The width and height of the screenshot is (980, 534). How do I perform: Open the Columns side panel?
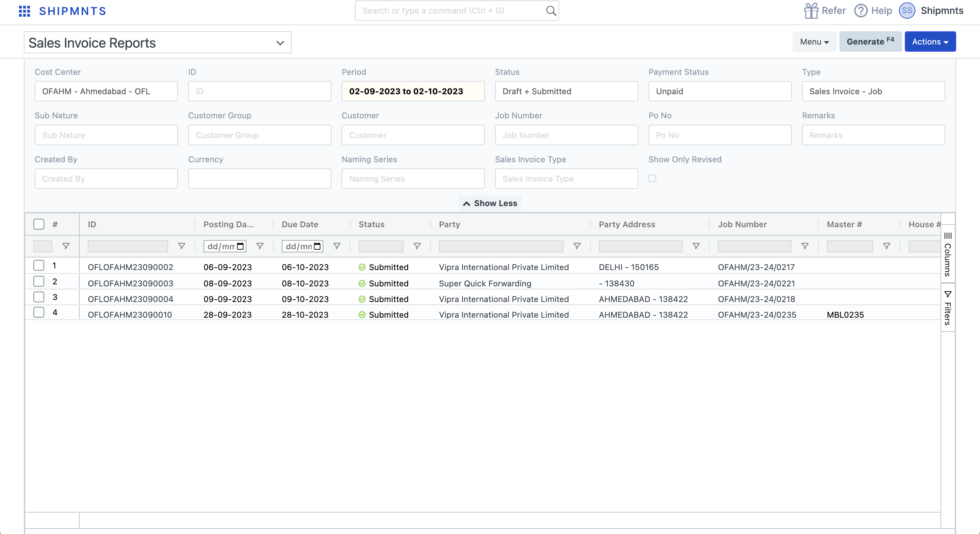coord(948,254)
